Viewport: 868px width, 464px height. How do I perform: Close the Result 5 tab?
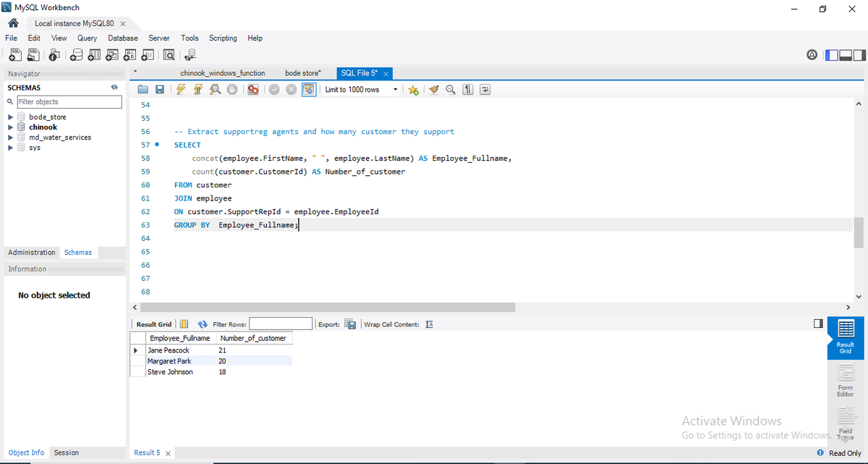168,453
